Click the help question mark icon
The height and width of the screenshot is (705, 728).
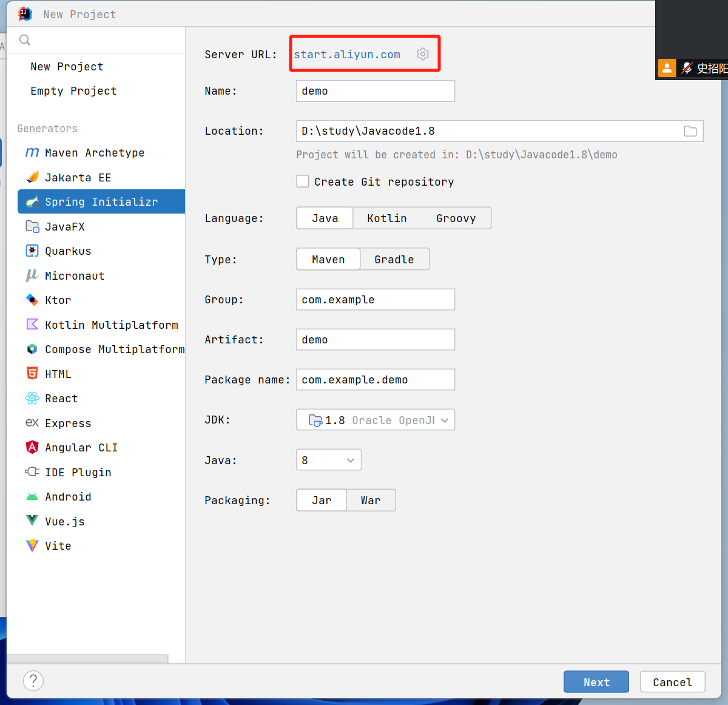click(x=33, y=681)
